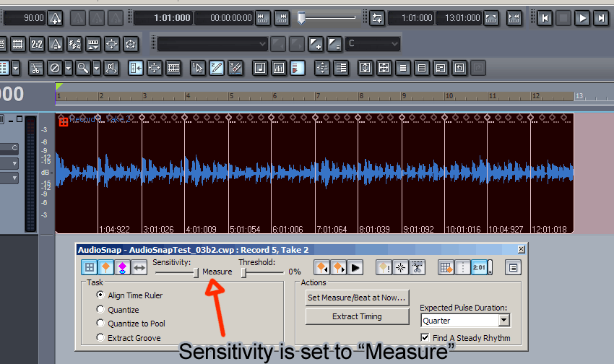Click the Extract Timing button
614x364 pixels.
pos(357,316)
